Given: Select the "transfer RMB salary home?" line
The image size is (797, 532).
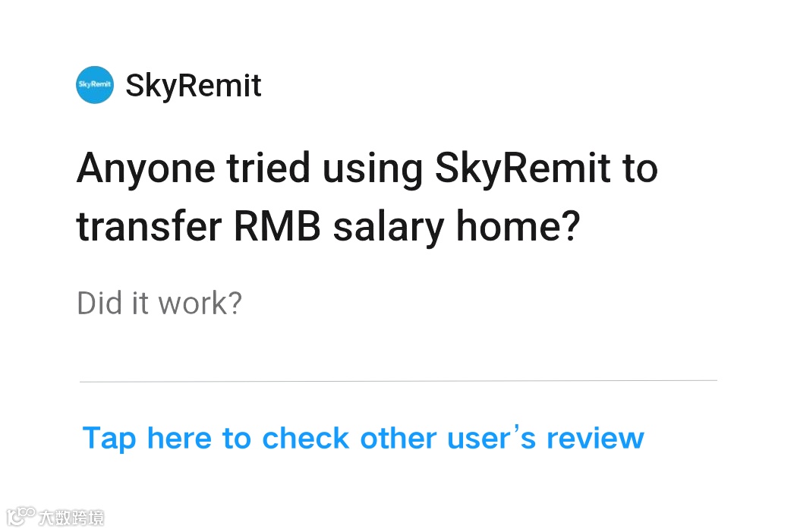Looking at the screenshot, I should coord(328,228).
